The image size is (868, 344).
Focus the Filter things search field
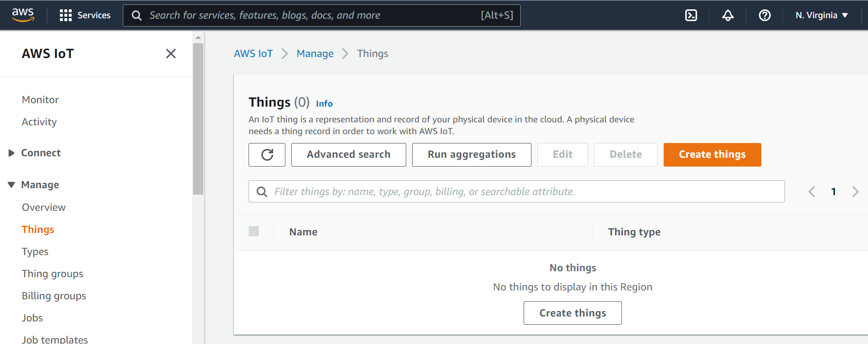pos(517,192)
